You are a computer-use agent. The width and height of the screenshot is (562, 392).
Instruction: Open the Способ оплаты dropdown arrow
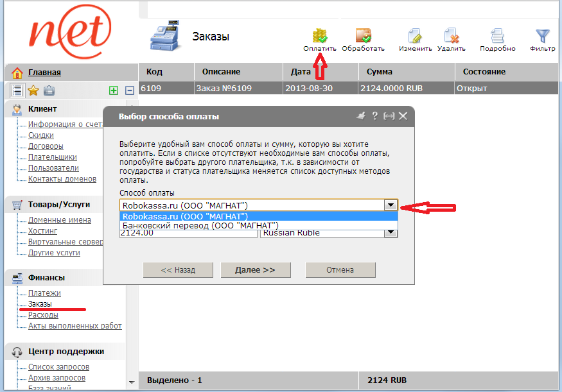tap(390, 205)
